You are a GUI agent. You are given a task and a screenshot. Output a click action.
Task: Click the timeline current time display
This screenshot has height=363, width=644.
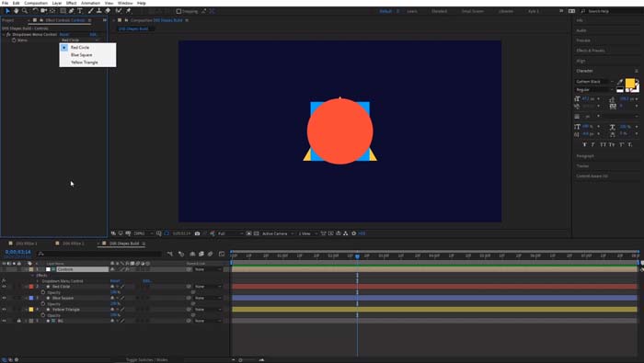[18, 252]
